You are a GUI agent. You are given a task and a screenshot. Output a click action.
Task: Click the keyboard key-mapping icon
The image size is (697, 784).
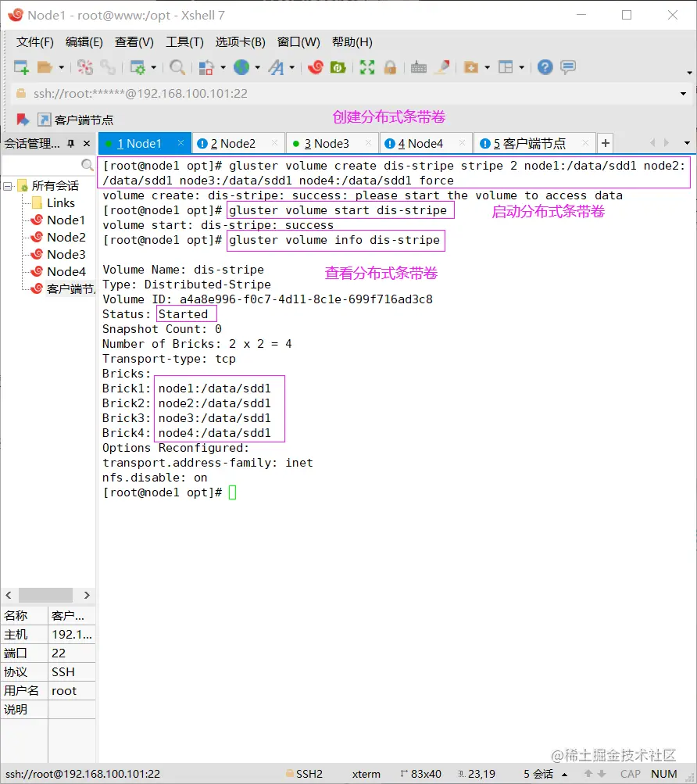(x=419, y=67)
